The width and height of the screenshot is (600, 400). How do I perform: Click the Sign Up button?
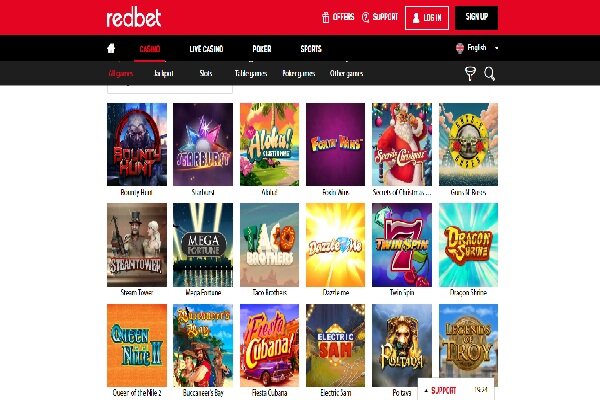(476, 18)
